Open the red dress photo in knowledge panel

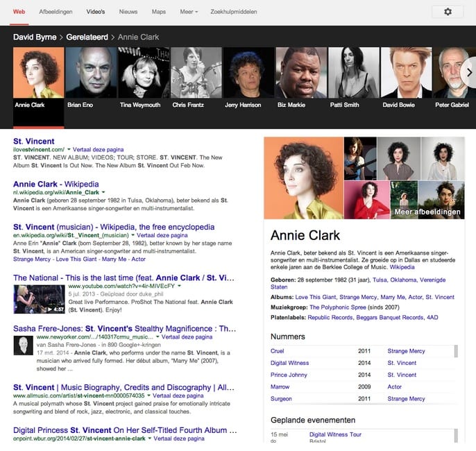366,200
